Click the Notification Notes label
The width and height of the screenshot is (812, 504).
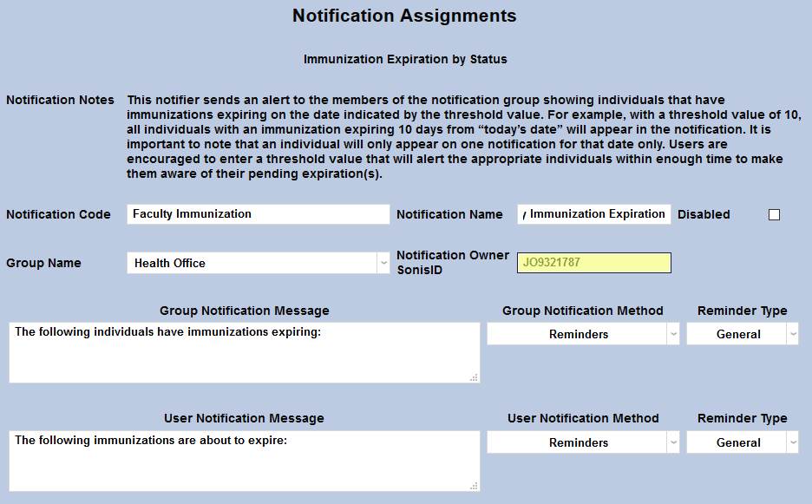60,100
